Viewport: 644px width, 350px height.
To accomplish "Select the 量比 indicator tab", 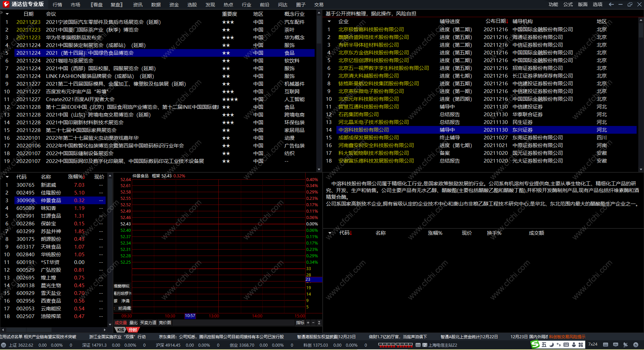I will 133,323.
